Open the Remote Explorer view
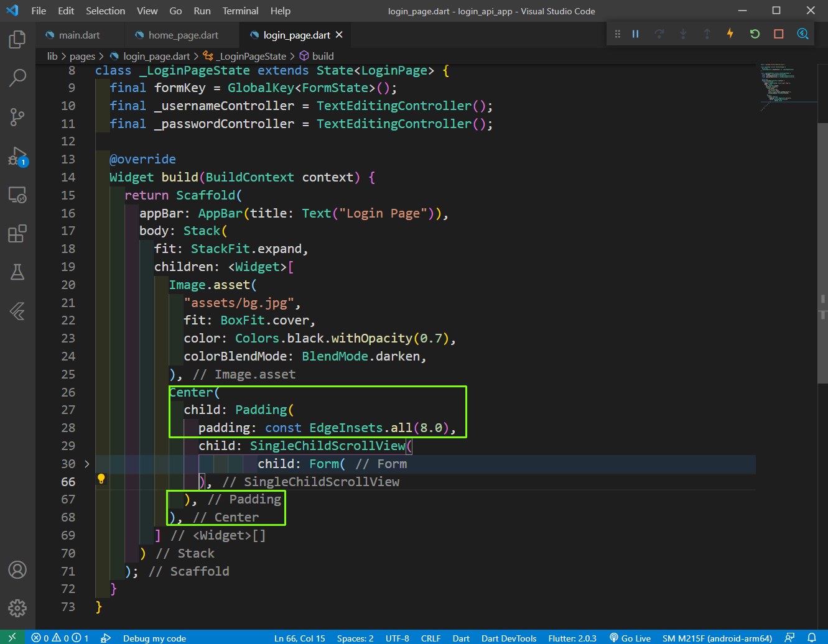Viewport: 828px width, 644px height. coord(17,195)
